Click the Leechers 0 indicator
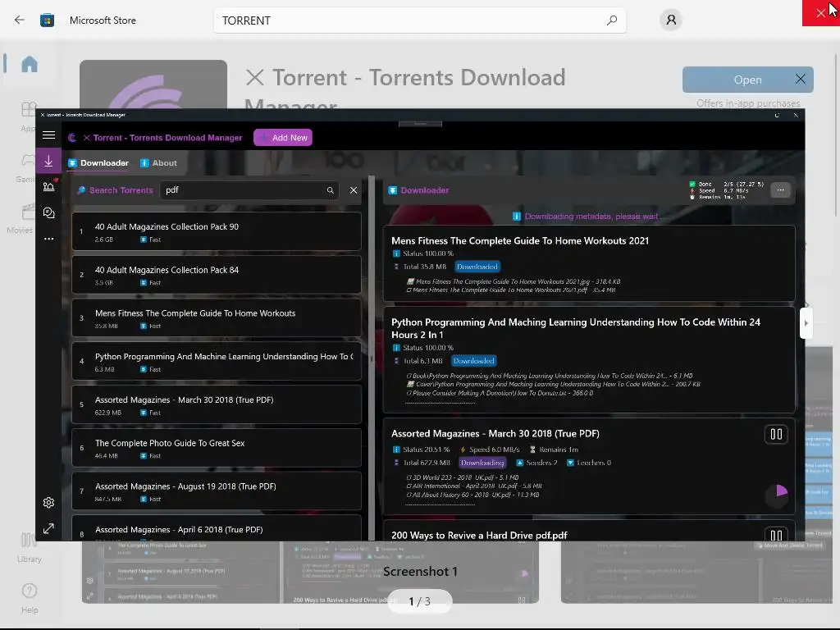Screen dimensions: 840x630 pyautogui.click(x=589, y=463)
